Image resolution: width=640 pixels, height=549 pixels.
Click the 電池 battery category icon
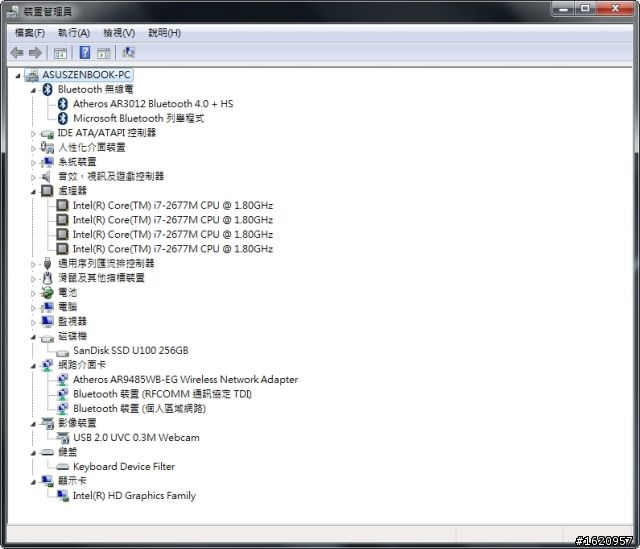47,292
